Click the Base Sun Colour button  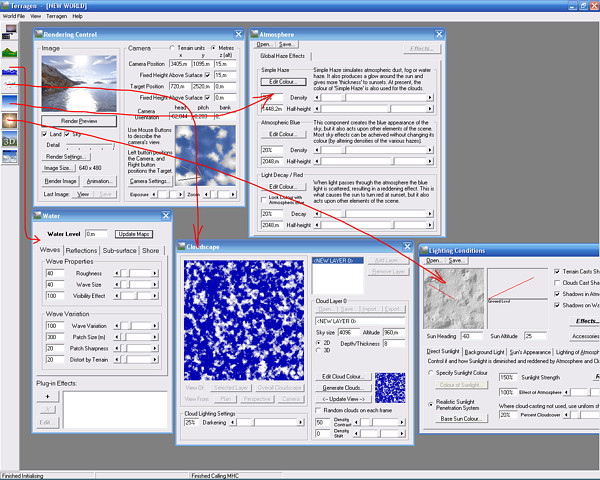[461, 418]
